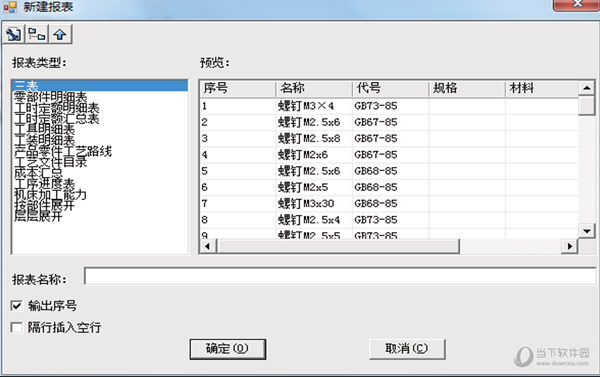Select 产品零件工艺路线 report type
This screenshot has height=377, width=600.
[63, 151]
